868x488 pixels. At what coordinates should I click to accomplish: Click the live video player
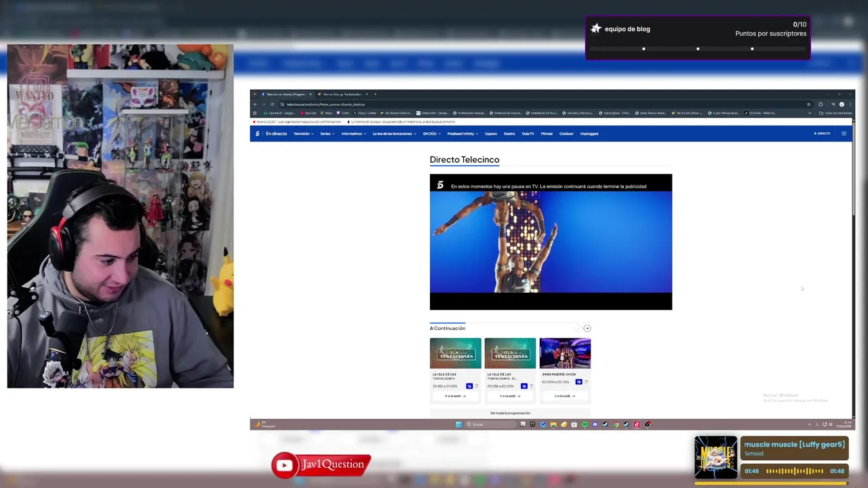[x=551, y=242]
